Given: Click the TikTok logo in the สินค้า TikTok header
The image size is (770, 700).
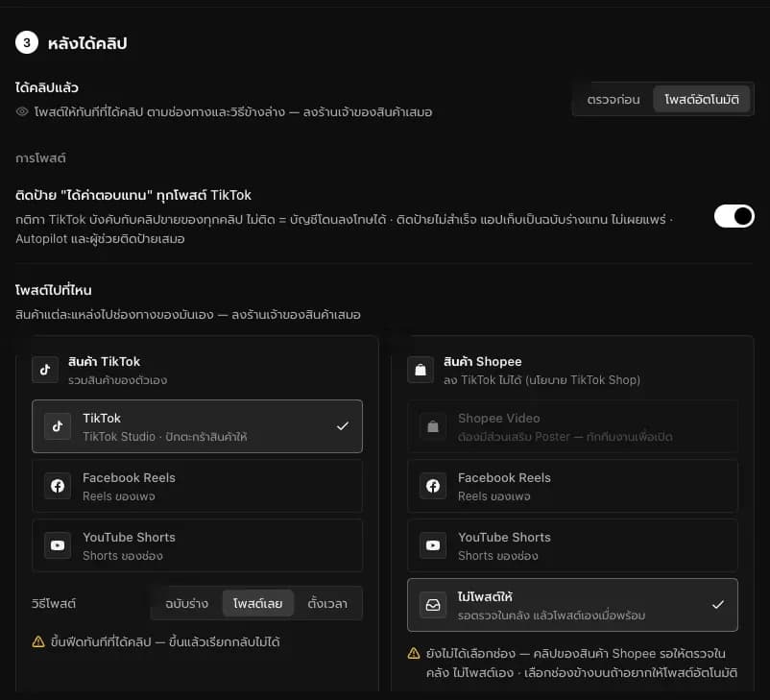Looking at the screenshot, I should [x=45, y=370].
